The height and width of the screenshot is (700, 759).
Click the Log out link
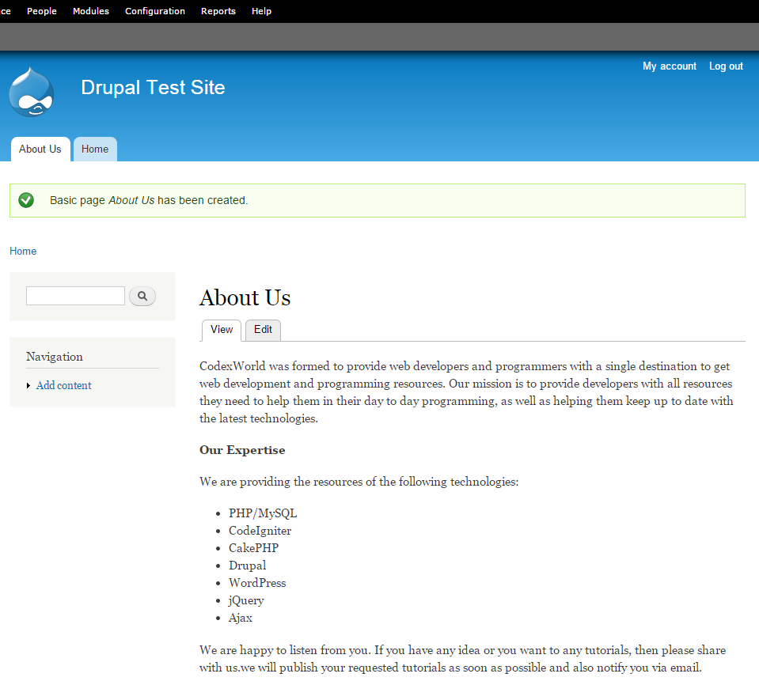click(x=726, y=66)
